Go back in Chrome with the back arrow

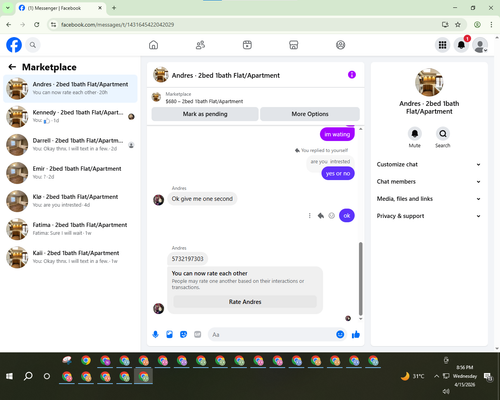coord(9,24)
